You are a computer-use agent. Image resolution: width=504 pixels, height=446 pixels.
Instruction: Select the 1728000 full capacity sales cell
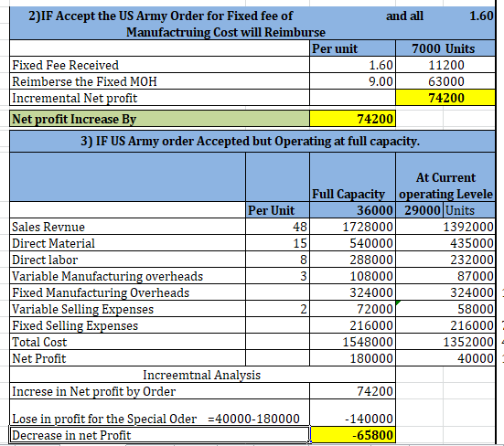click(x=352, y=227)
